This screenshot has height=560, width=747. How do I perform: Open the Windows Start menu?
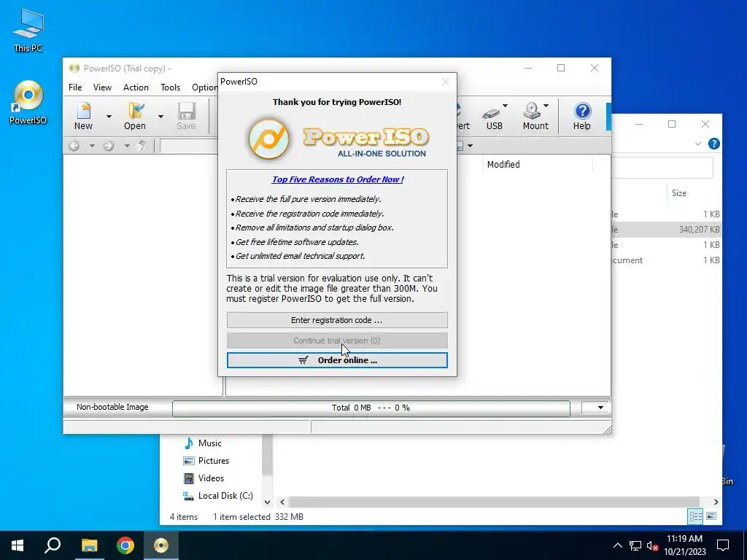(18, 545)
